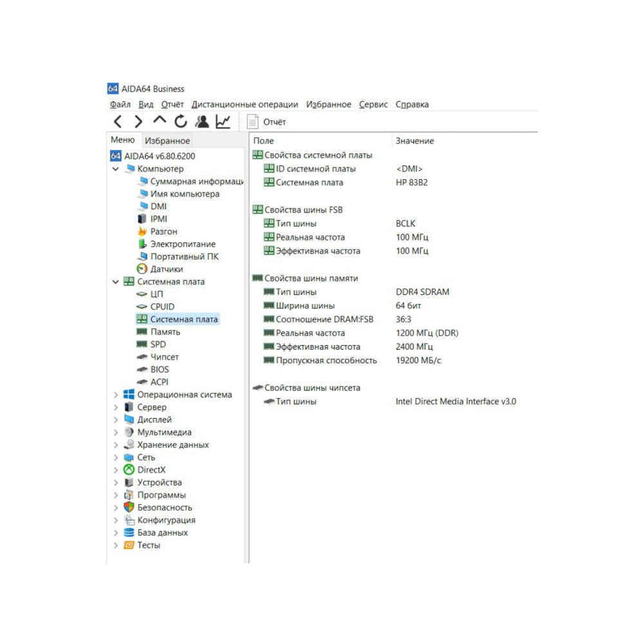The width and height of the screenshot is (644, 644).
Task: Expand the Операционная система node
Action: pyautogui.click(x=116, y=395)
